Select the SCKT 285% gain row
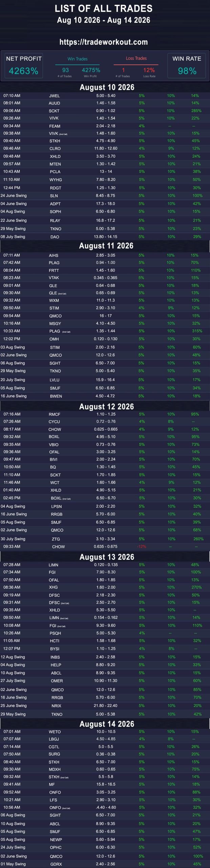The height and width of the screenshot is (868, 210). (x=105, y=111)
